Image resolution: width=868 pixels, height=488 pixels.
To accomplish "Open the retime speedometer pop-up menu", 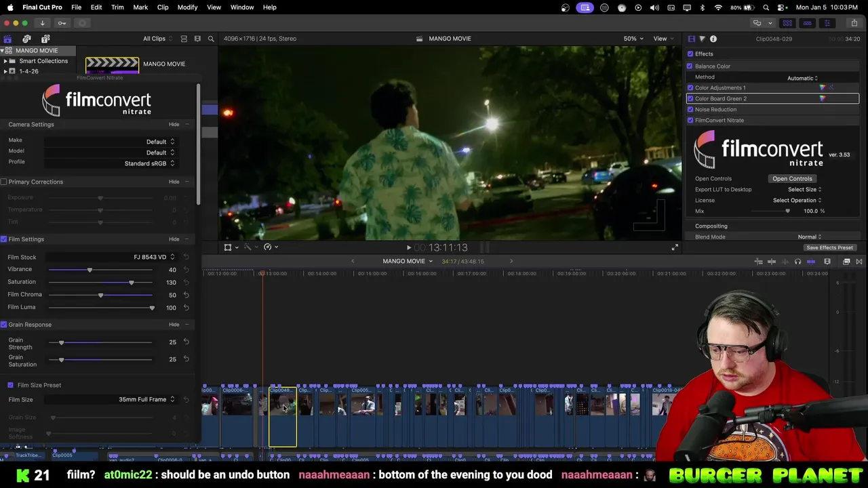I will coord(270,247).
